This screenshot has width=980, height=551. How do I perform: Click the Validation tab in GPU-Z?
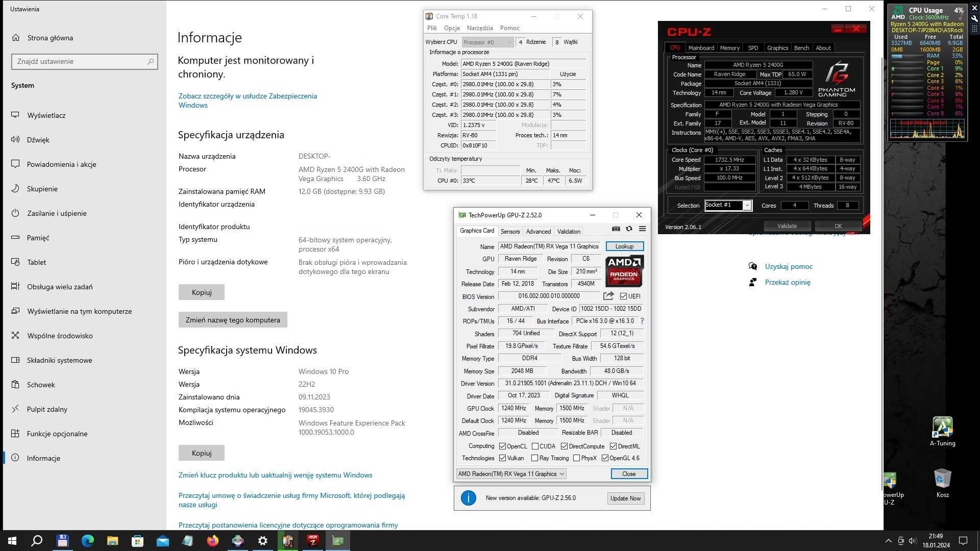569,231
